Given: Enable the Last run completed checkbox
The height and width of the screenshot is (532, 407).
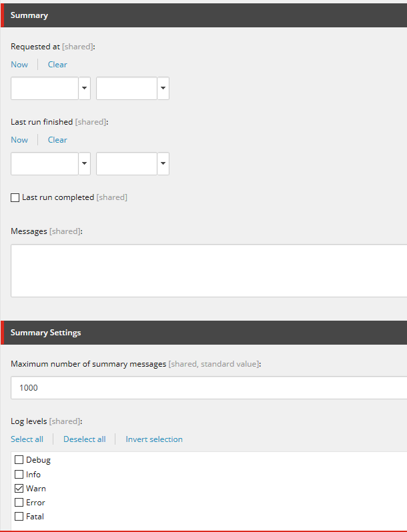Looking at the screenshot, I should (x=15, y=198).
